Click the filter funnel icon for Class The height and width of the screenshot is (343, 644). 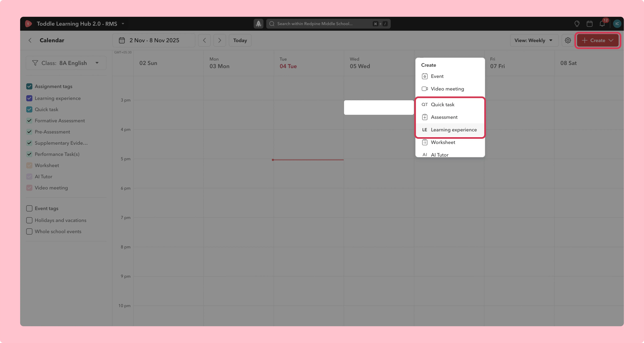[35, 63]
